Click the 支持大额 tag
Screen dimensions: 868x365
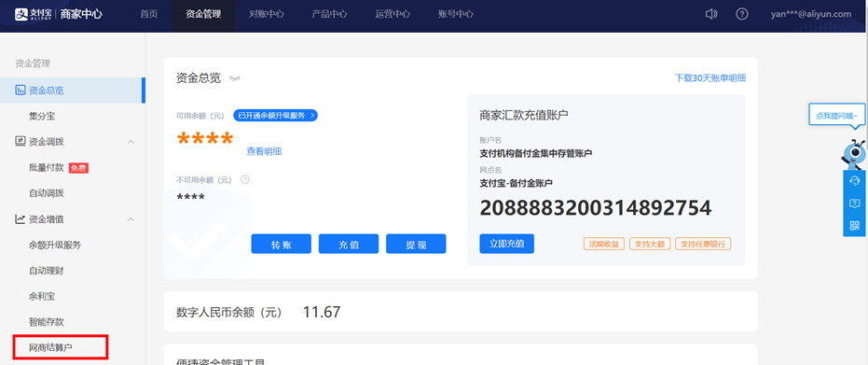click(x=650, y=244)
